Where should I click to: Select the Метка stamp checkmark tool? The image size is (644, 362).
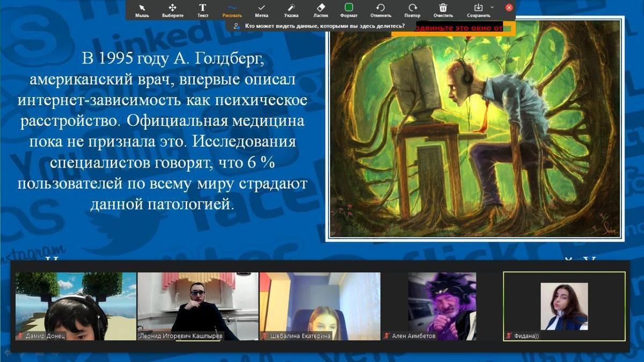(262, 10)
